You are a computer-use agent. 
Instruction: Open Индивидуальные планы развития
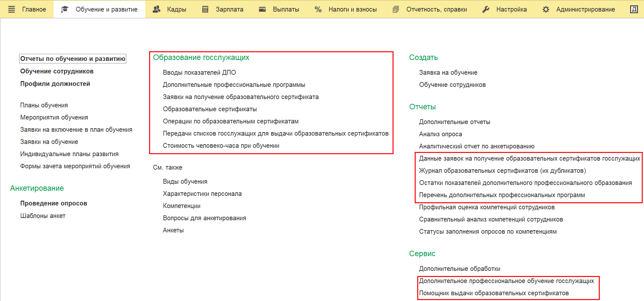[69, 154]
